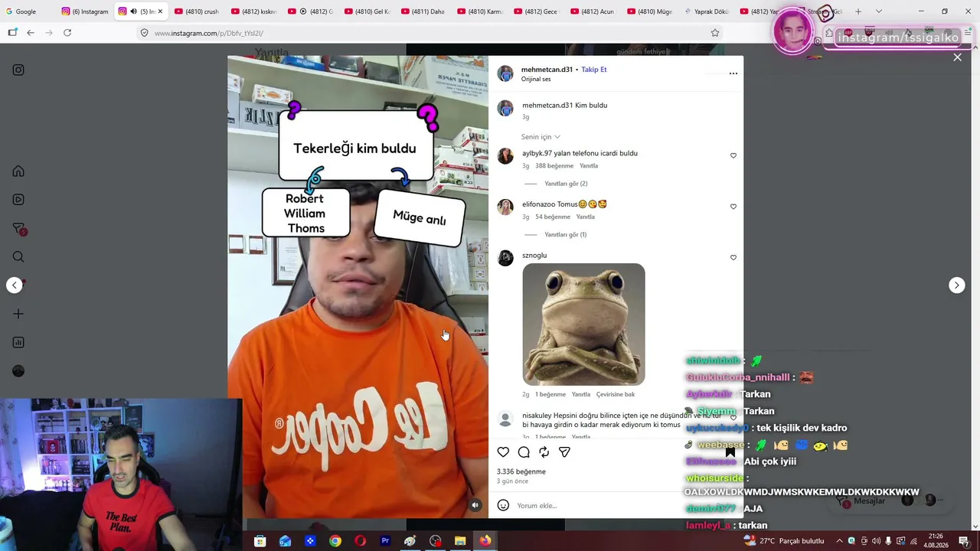Open Adobe Premiere Pro from taskbar
Viewport: 980px width, 551px height.
pos(385,541)
